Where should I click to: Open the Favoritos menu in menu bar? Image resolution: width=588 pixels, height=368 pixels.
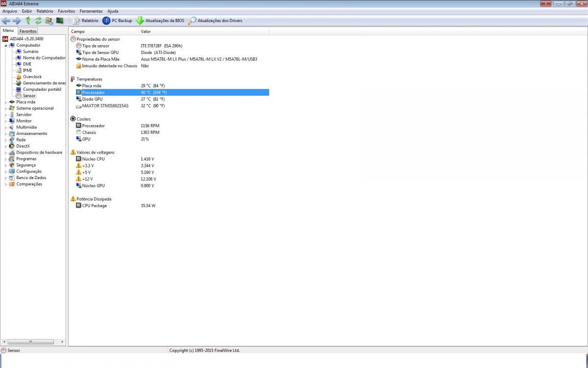click(67, 11)
